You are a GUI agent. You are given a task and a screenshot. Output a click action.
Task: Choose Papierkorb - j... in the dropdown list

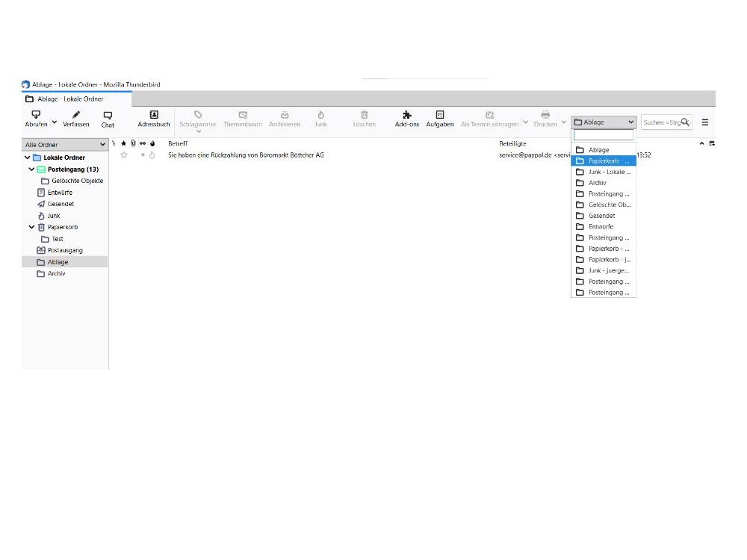(604, 260)
